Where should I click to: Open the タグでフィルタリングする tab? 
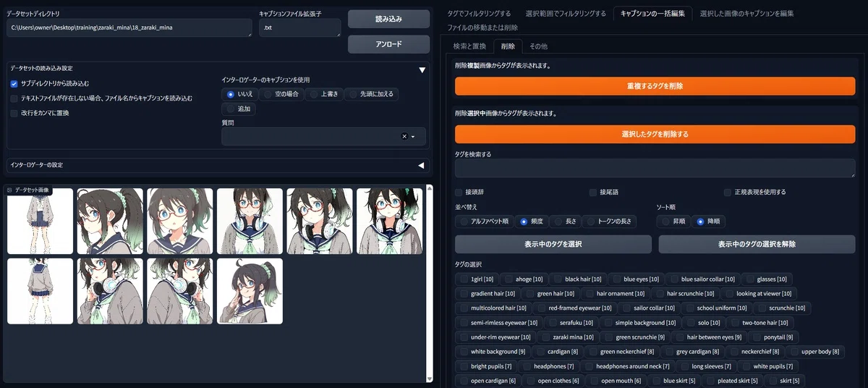click(479, 13)
